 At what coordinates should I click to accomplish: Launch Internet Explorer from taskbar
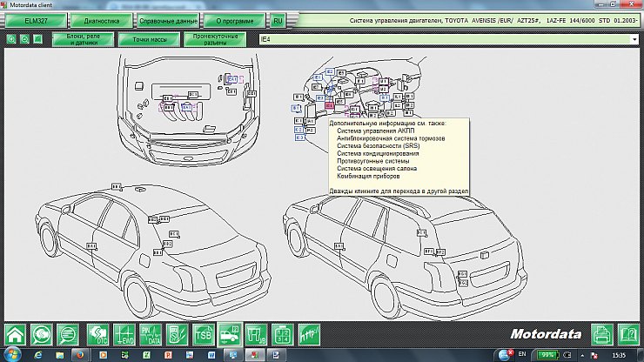38,355
